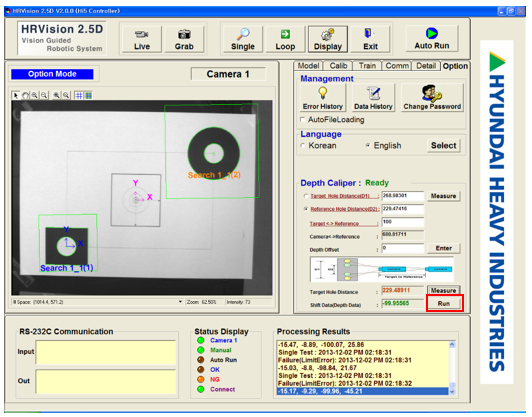
Task: Click the OK status indicator light
Action: pos(201,369)
